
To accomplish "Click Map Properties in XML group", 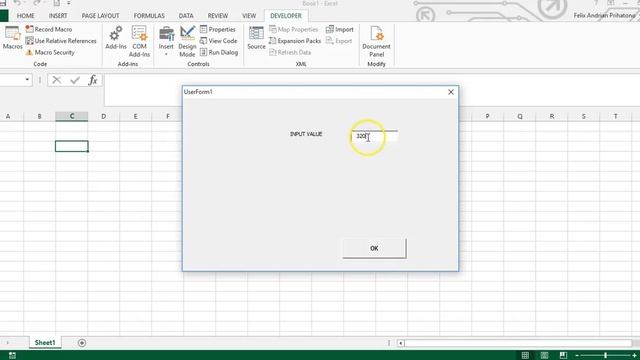I will click(x=293, y=29).
